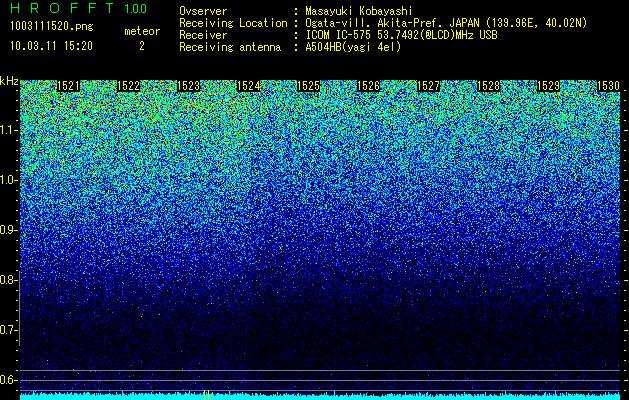Click the Receiving antenna field label
Image resolution: width=629 pixels, height=400 pixels.
click(230, 47)
